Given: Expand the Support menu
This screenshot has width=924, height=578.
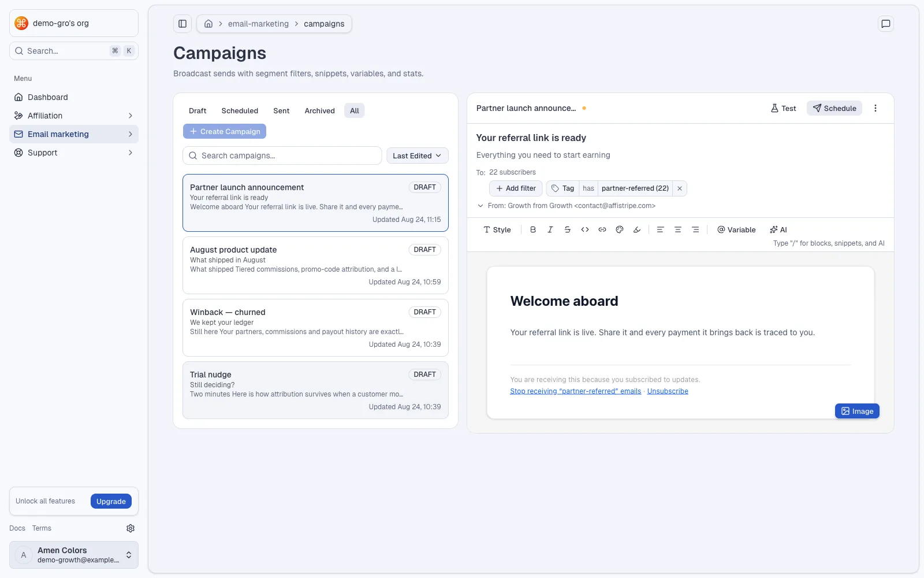Looking at the screenshot, I should click(74, 153).
